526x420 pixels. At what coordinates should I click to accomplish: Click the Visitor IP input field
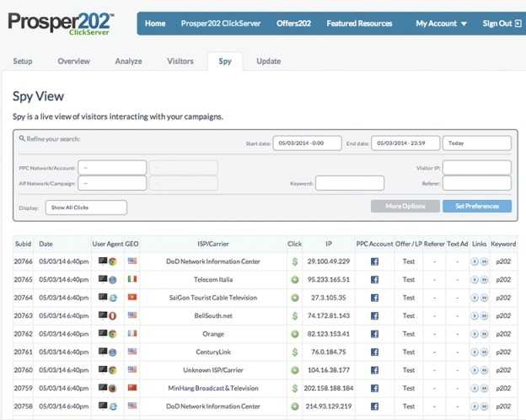pyautogui.click(x=477, y=168)
